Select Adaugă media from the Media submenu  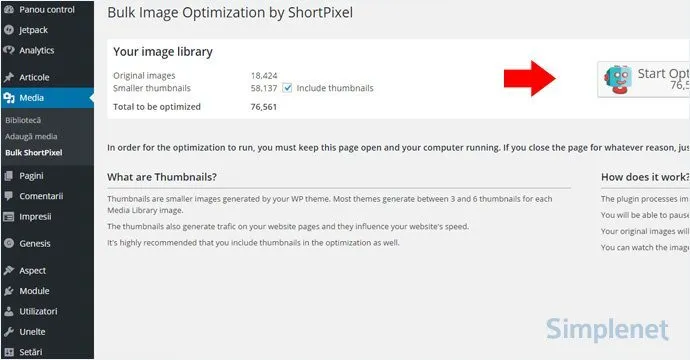31,136
